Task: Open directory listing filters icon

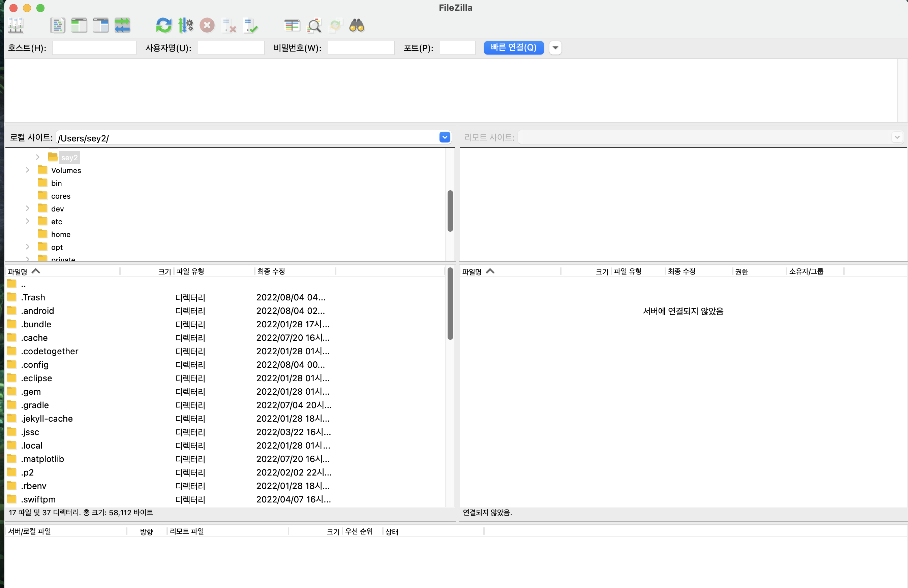Action: tap(292, 26)
